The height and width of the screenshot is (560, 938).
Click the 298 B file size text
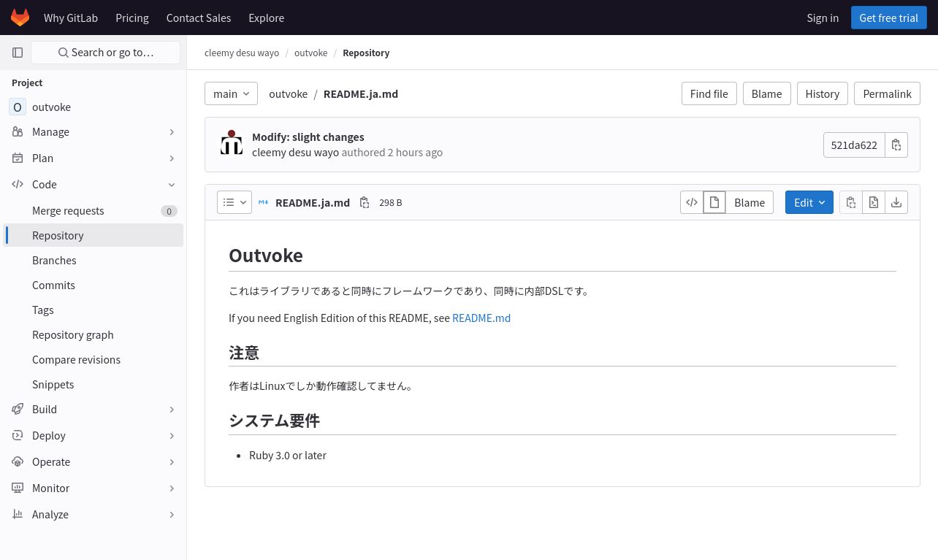pyautogui.click(x=391, y=202)
